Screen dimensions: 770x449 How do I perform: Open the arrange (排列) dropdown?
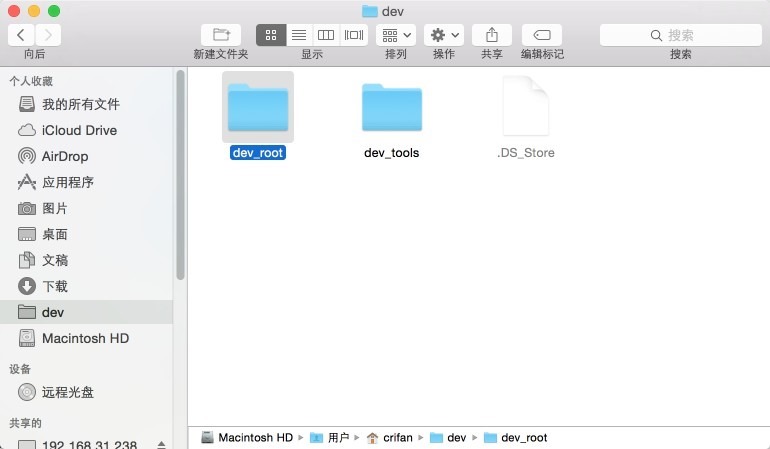(396, 35)
